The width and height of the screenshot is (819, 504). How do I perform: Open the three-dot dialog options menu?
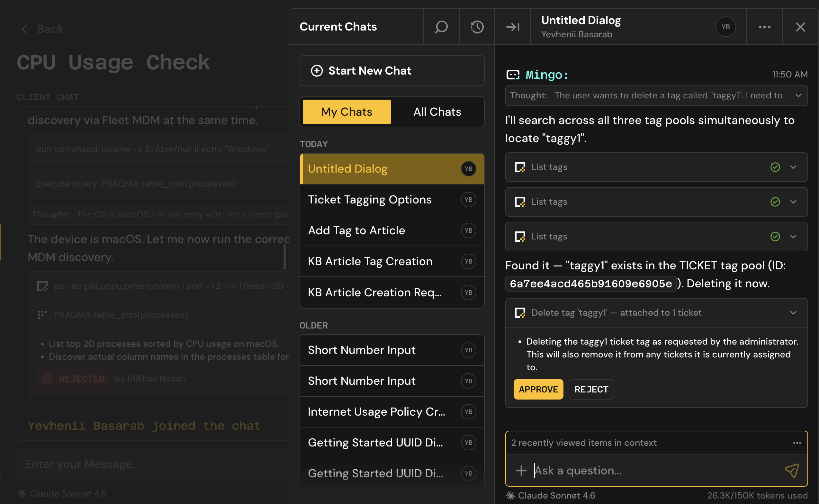click(764, 27)
